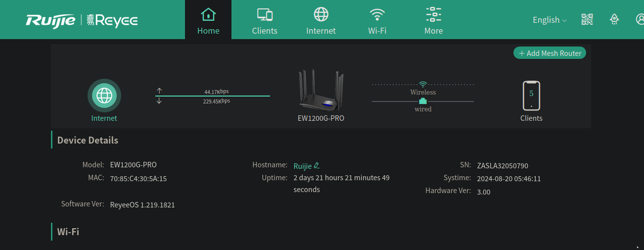This screenshot has height=250, width=644.
Task: Click the rocket icon in header
Action: [614, 19]
